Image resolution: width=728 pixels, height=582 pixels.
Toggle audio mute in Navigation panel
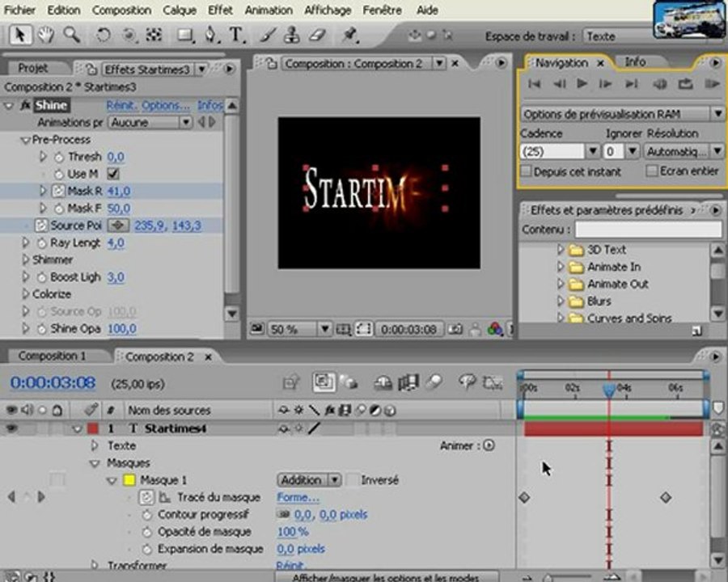[x=660, y=84]
